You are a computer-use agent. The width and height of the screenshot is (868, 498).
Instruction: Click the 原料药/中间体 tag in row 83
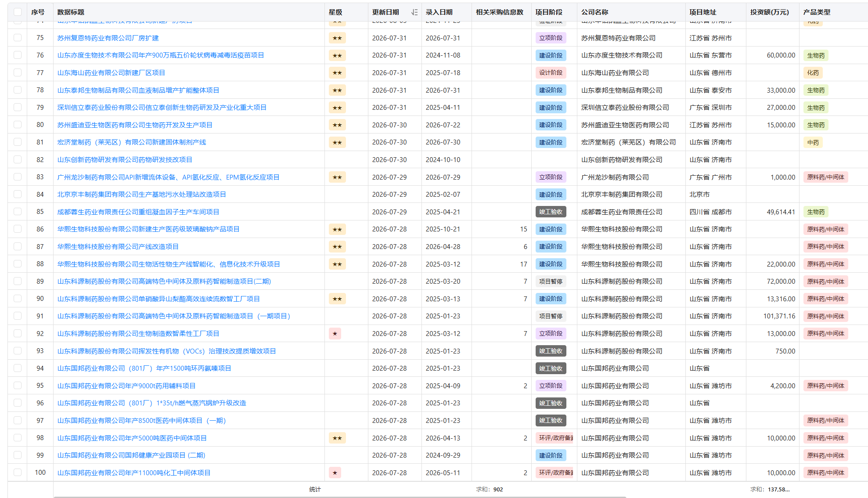(x=825, y=177)
